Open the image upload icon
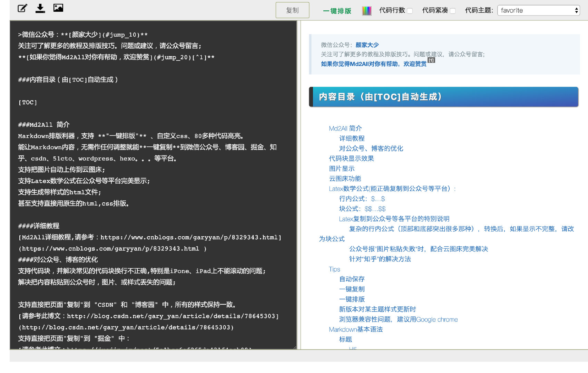Image resolution: width=588 pixels, height=373 pixels. click(x=58, y=8)
